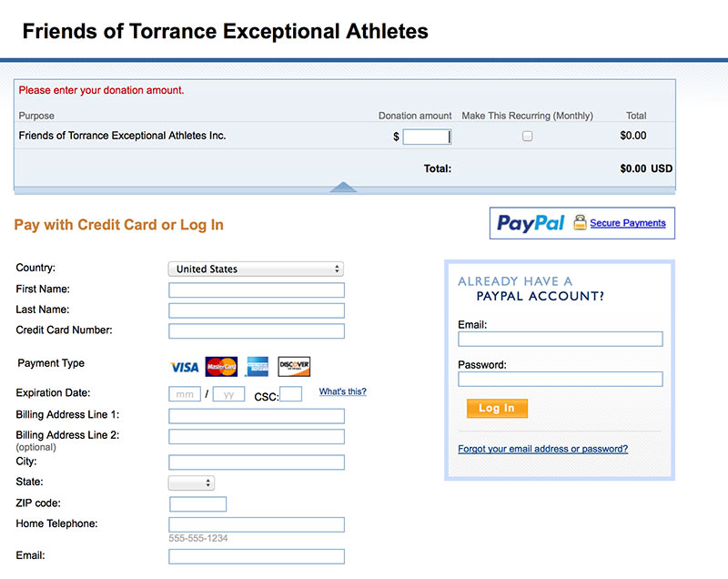Open the State dropdown

[191, 482]
